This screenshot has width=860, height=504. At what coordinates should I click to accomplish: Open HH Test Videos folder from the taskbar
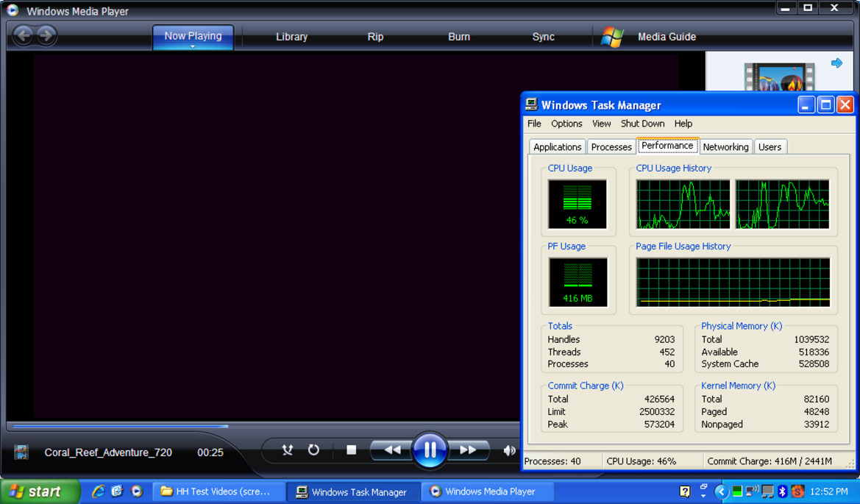pos(218,491)
